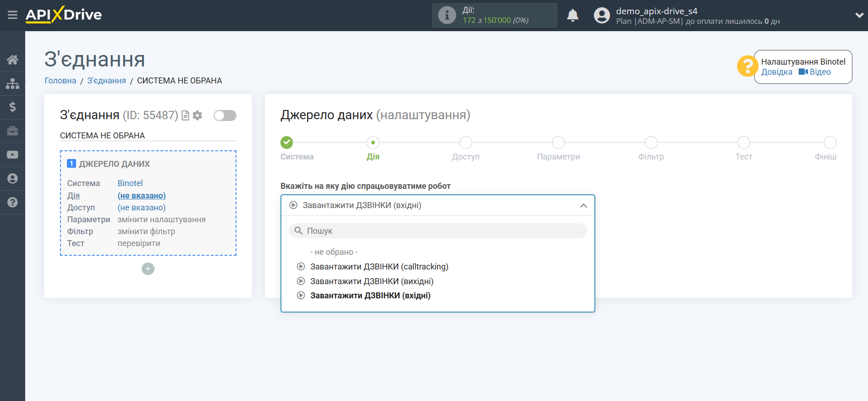The height and width of the screenshot is (401, 868).
Task: Select 'Завантажити ДЗВІНКИ (вихідні)' option
Action: (x=372, y=281)
